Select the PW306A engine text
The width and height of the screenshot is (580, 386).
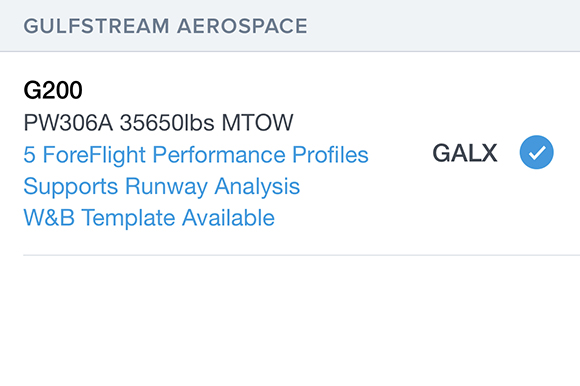point(68,122)
